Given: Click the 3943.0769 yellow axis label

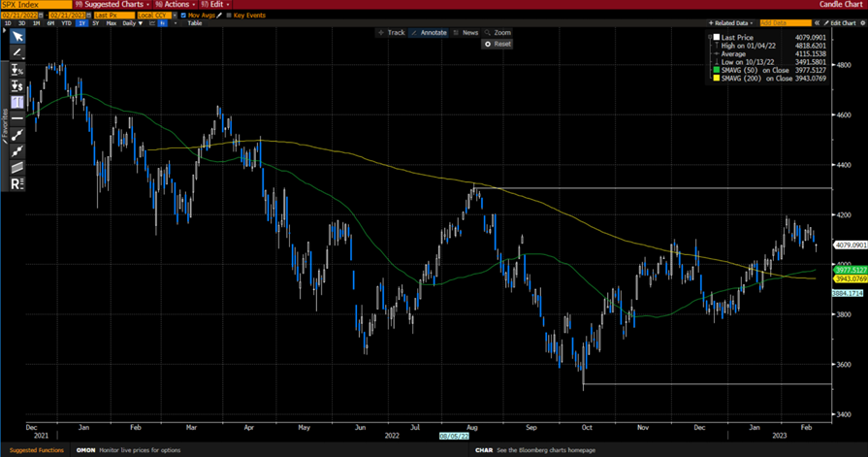Looking at the screenshot, I should [x=851, y=278].
